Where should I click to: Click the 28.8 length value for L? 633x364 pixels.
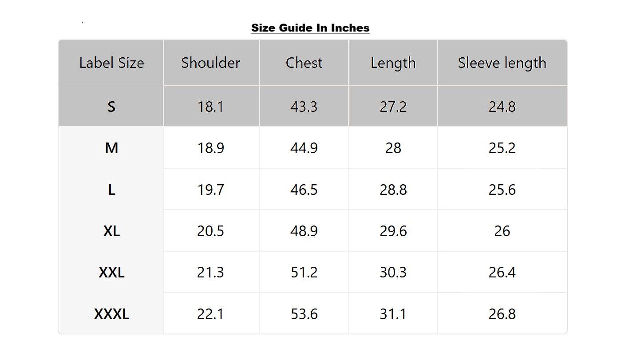tap(393, 190)
